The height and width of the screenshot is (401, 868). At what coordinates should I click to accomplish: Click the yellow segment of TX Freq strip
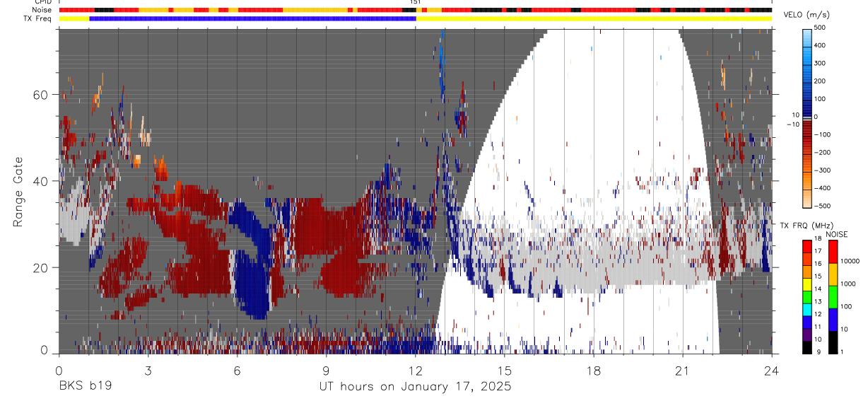point(594,18)
